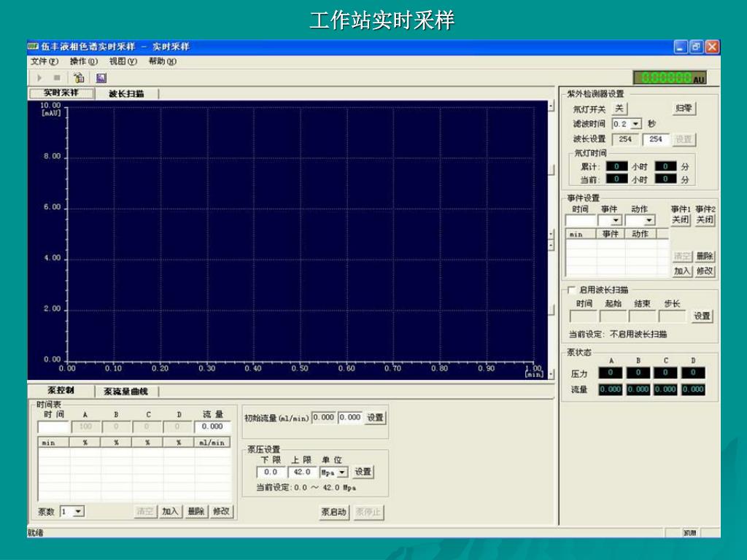Click the wavelength scan 步长 field
747x560 pixels.
[x=672, y=316]
